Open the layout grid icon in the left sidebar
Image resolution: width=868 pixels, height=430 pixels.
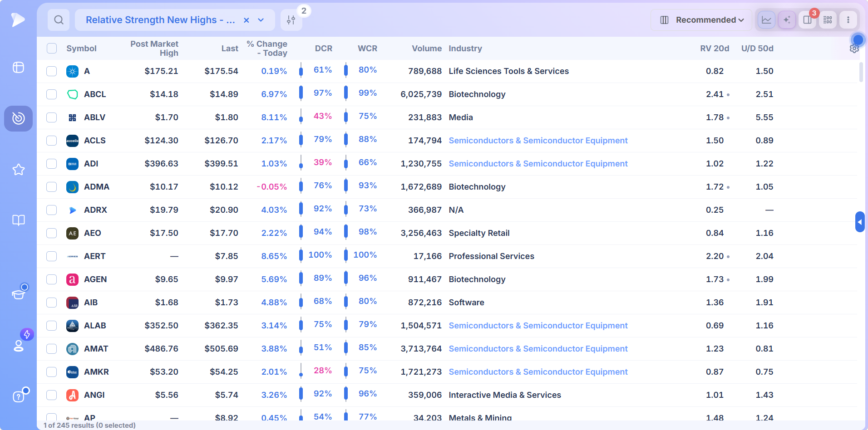18,67
